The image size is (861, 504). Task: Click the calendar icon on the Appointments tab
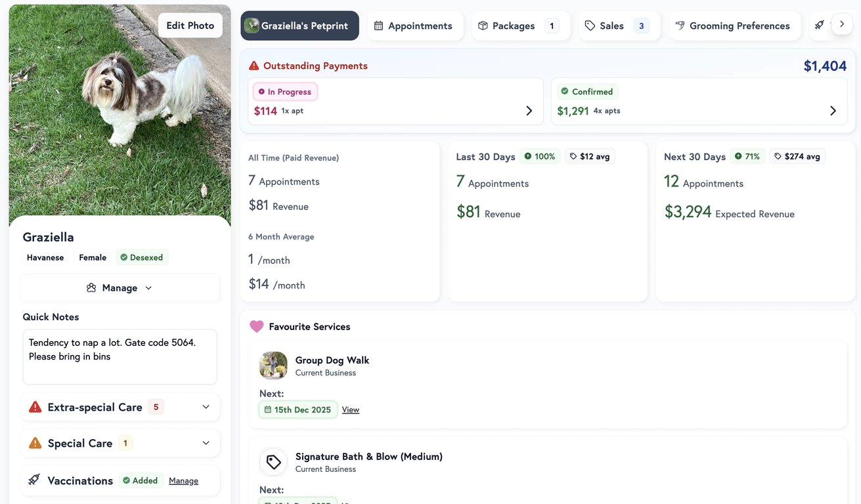pos(379,26)
